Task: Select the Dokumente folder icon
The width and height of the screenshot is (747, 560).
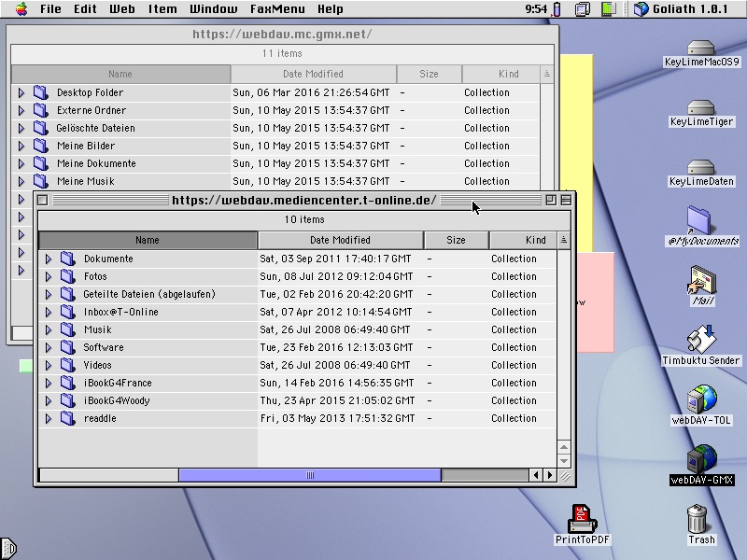Action: pyautogui.click(x=67, y=259)
